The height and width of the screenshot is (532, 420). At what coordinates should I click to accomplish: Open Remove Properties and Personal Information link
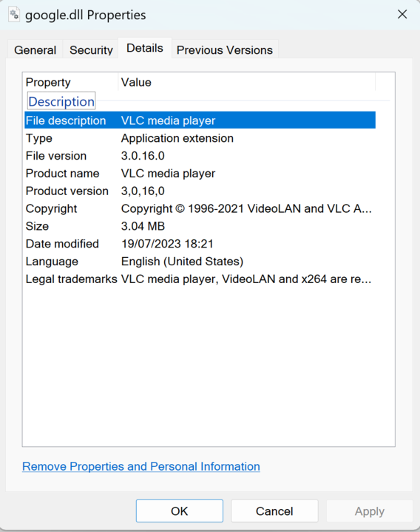tap(141, 466)
